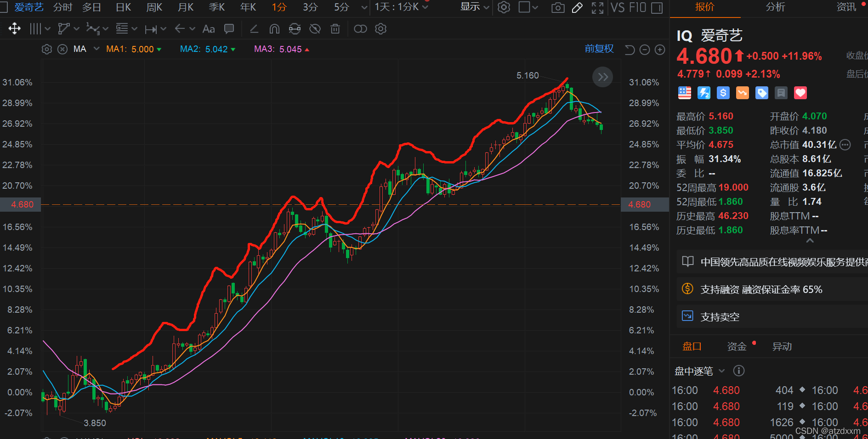Viewport: 868px width, 439px height.
Task: Select the wave pattern drawing tool
Action: 92,29
